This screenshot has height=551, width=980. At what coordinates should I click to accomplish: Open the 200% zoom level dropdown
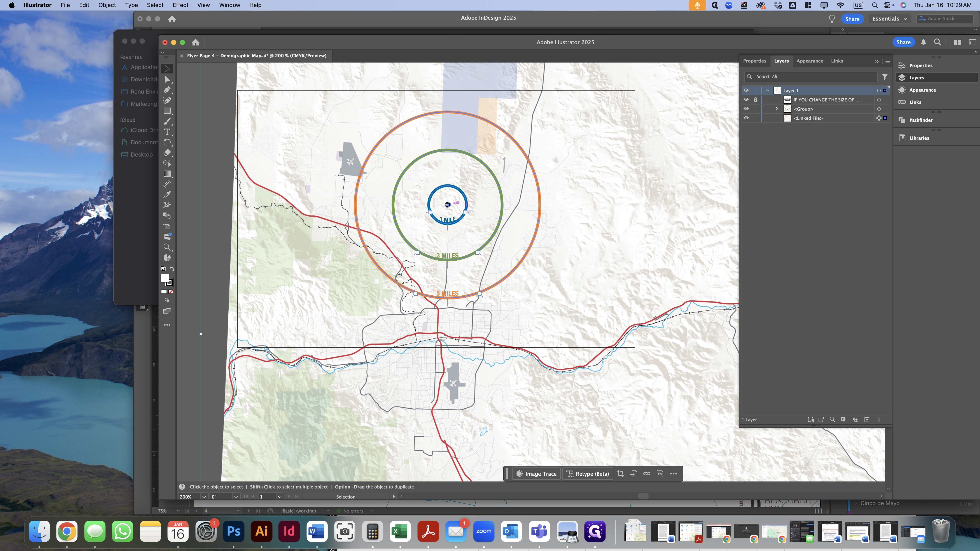204,497
